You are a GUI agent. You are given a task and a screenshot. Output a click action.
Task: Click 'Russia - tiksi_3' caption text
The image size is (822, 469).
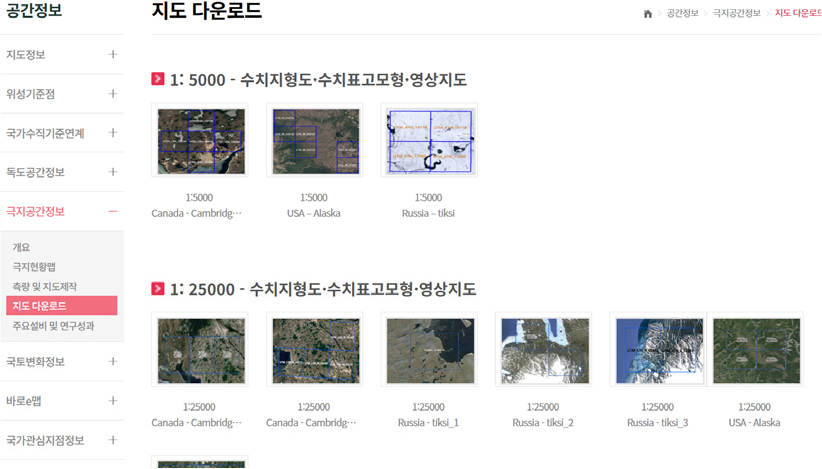click(x=657, y=422)
